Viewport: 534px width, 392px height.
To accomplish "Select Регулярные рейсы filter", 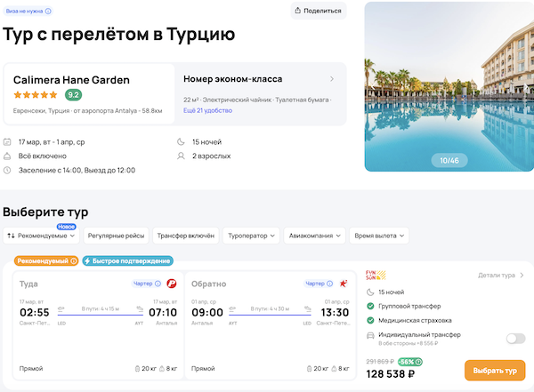I will click(x=117, y=236).
